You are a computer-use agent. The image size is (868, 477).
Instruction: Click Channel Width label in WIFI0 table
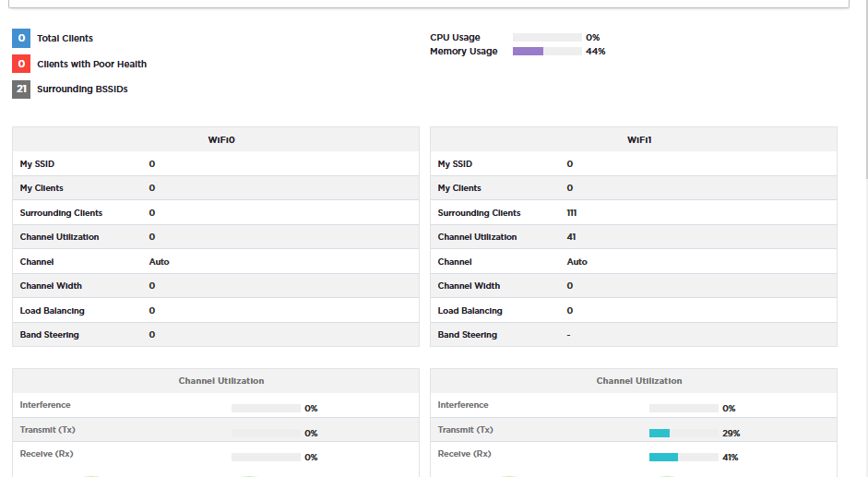tap(51, 286)
